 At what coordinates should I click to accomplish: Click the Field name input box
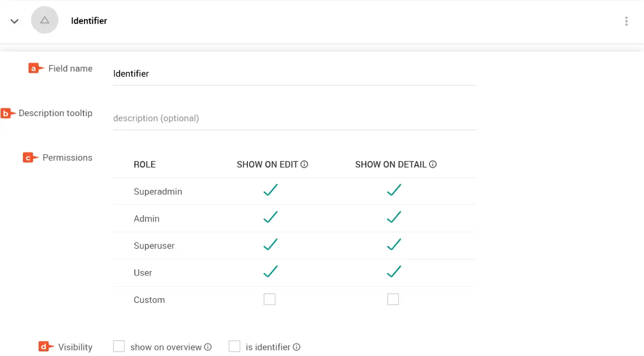pyautogui.click(x=294, y=74)
